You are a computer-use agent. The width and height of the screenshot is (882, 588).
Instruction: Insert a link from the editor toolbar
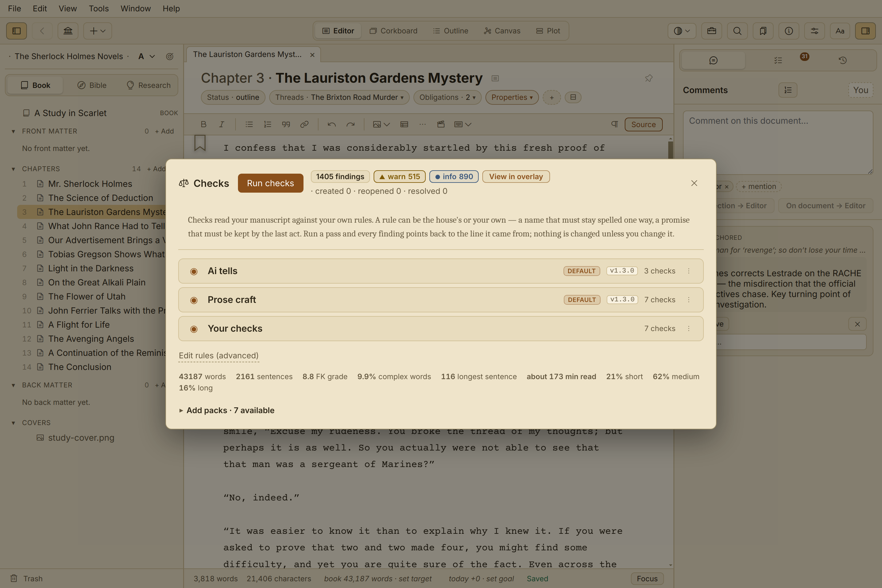click(304, 125)
